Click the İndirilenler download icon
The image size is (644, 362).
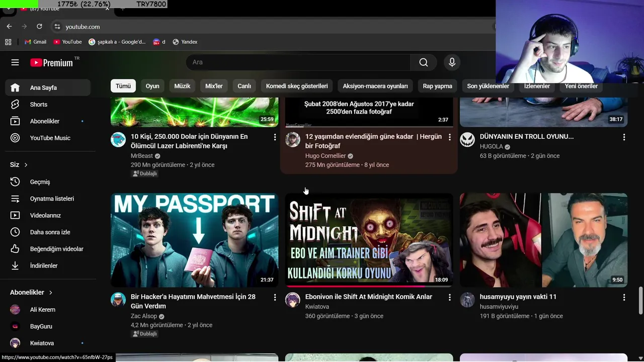tap(15, 265)
